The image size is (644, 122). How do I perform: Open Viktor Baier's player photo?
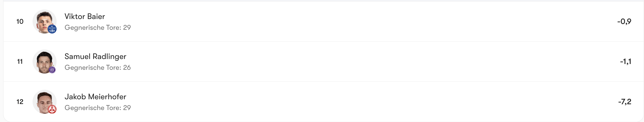click(x=44, y=20)
